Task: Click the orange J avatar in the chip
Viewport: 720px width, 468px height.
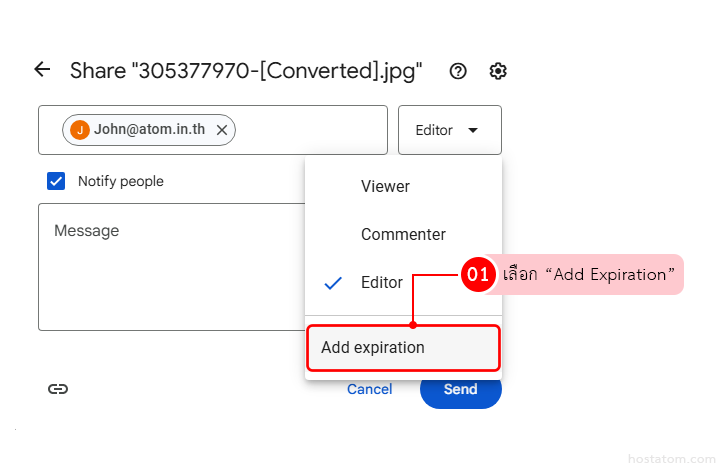Action: point(80,130)
